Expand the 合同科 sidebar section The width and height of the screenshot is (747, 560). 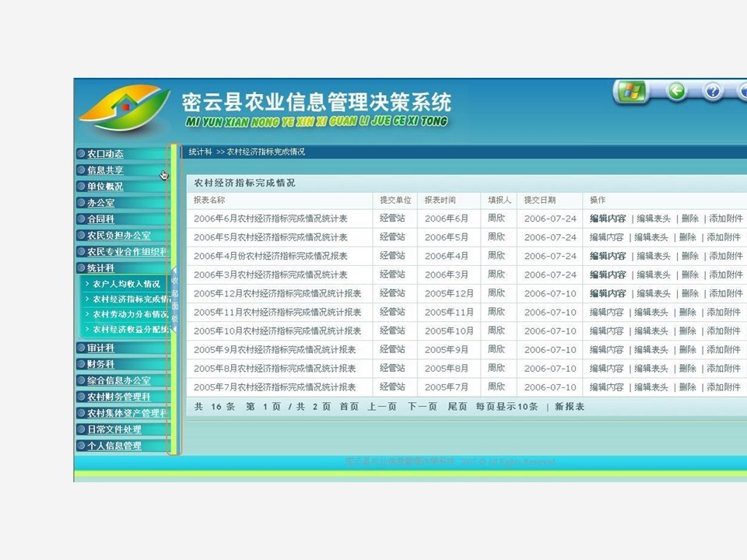[101, 219]
